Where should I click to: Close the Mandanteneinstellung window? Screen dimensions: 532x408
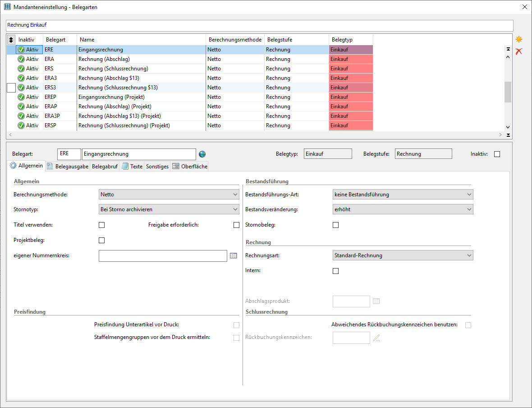pyautogui.click(x=524, y=7)
